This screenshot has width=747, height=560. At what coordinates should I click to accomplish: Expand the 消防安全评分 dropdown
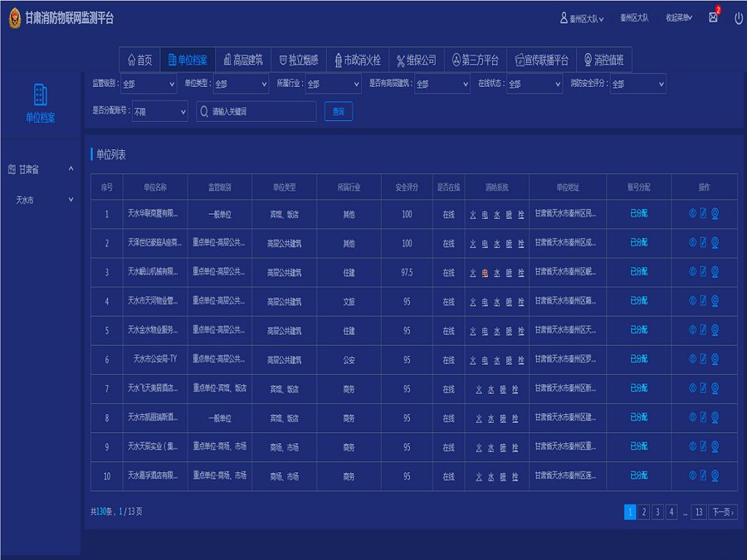point(637,84)
